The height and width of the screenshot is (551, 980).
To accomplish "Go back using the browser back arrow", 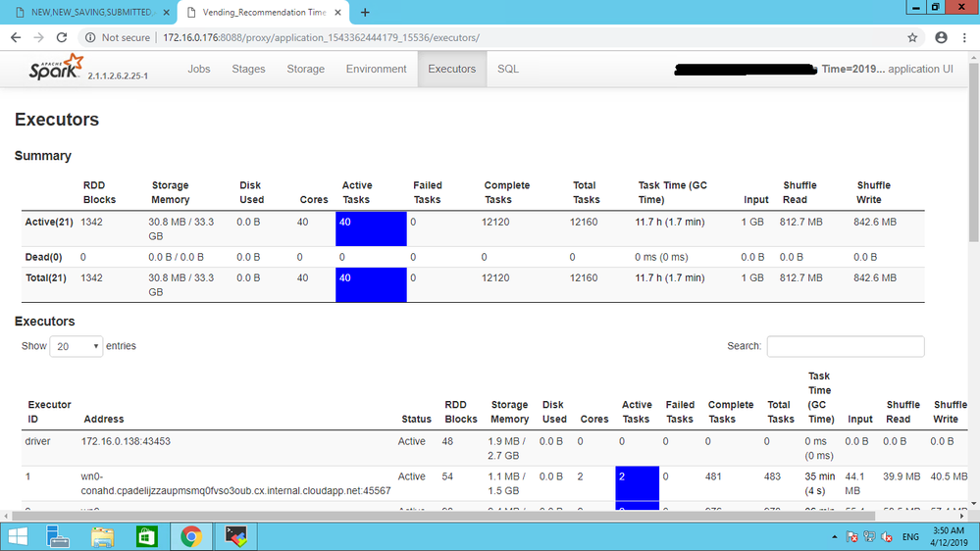I will tap(16, 37).
